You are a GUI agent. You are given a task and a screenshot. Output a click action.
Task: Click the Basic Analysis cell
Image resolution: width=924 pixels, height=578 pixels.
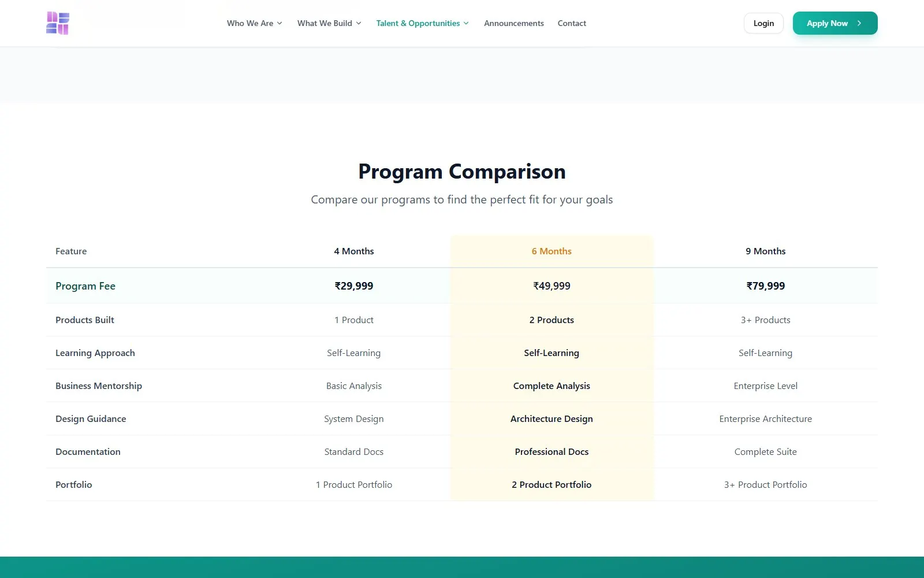(x=354, y=386)
